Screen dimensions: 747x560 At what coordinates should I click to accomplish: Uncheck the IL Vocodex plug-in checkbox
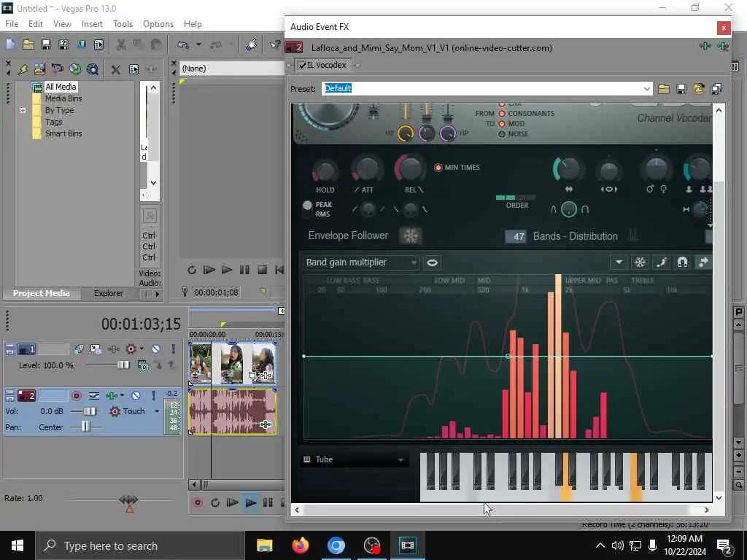(x=303, y=65)
